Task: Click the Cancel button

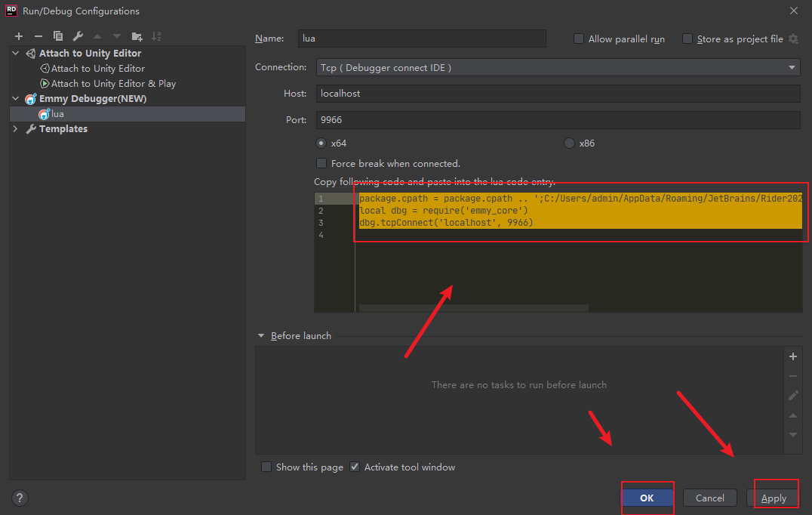Action: [x=709, y=498]
